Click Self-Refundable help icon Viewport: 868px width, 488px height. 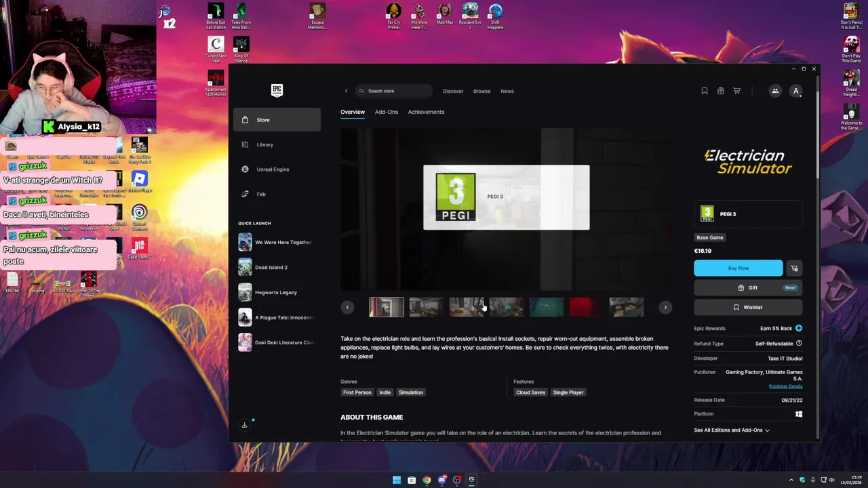799,344
